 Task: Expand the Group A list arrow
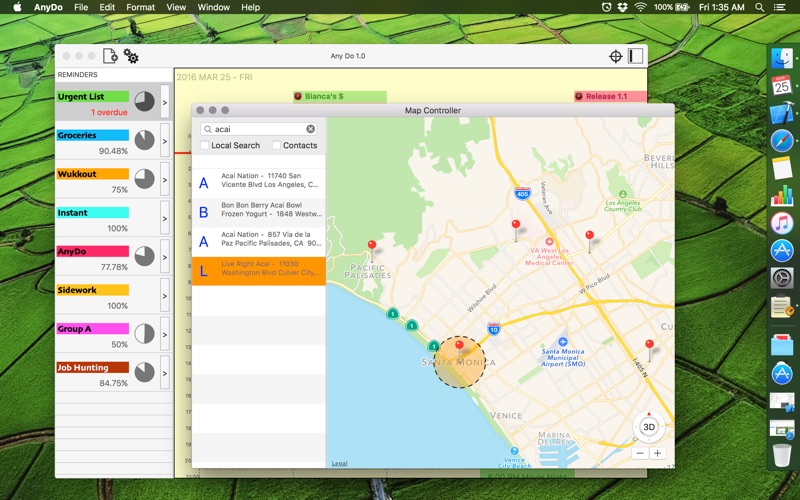(165, 335)
